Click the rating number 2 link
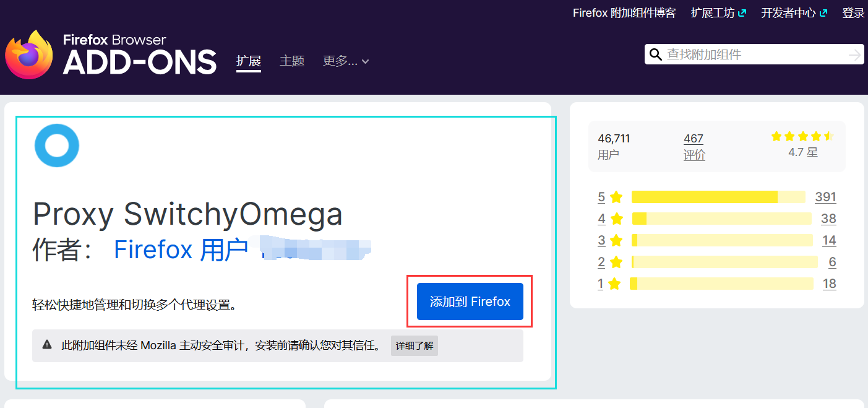The width and height of the screenshot is (868, 408). [x=601, y=262]
